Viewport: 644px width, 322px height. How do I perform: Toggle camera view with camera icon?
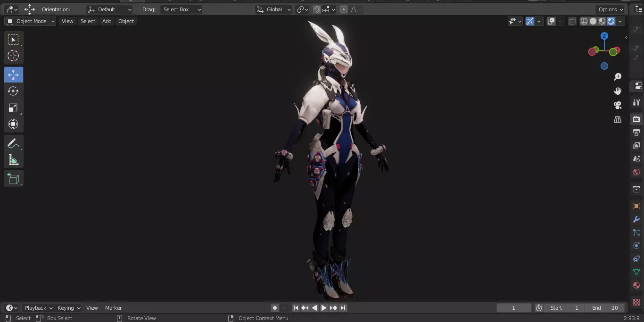618,105
